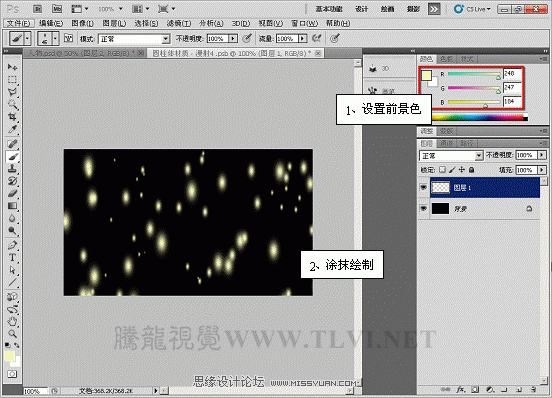The height and width of the screenshot is (398, 552).
Task: Select the Rectangular Marquee tool
Action: (12, 79)
